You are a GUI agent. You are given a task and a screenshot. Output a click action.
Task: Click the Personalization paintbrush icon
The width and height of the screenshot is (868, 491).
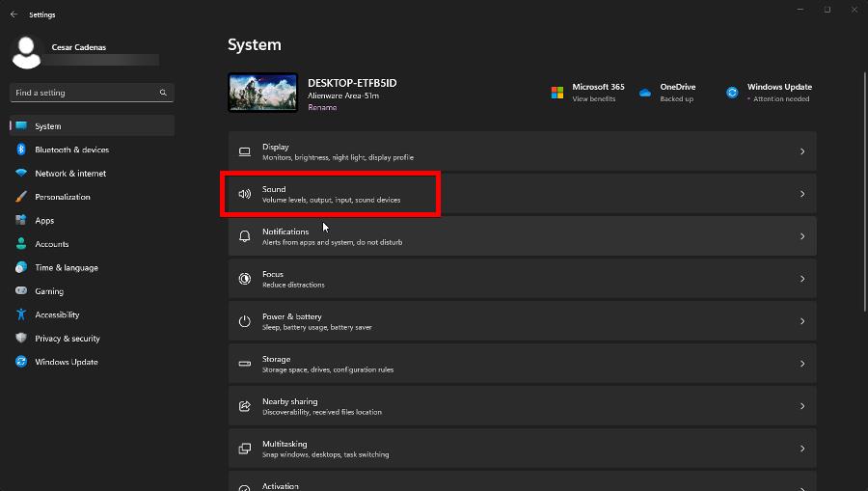(x=21, y=197)
